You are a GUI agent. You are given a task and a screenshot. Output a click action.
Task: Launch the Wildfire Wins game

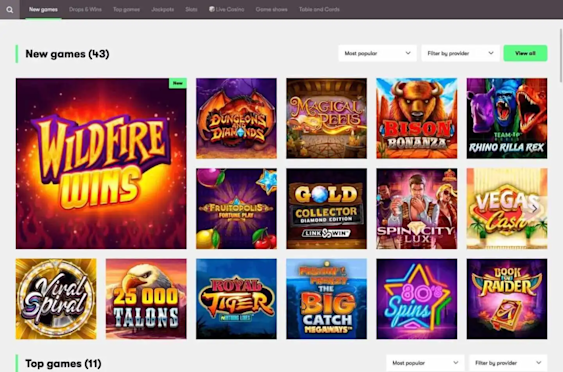(x=101, y=163)
